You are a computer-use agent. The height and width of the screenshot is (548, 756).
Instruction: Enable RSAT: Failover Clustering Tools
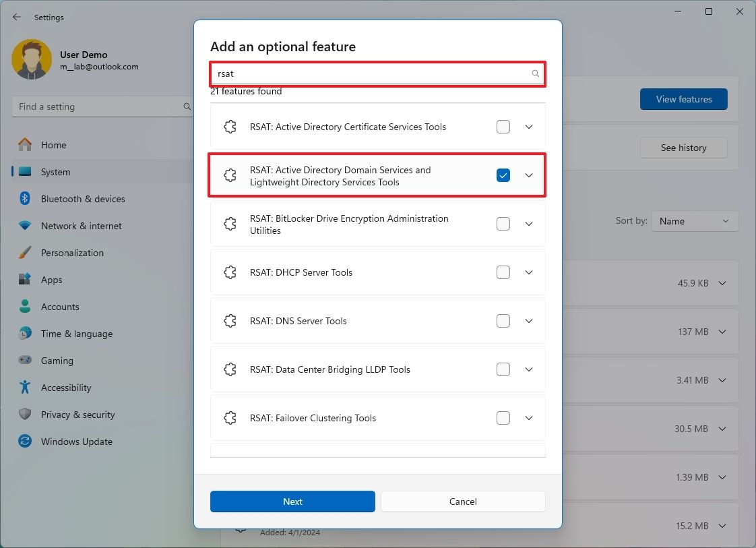point(503,418)
